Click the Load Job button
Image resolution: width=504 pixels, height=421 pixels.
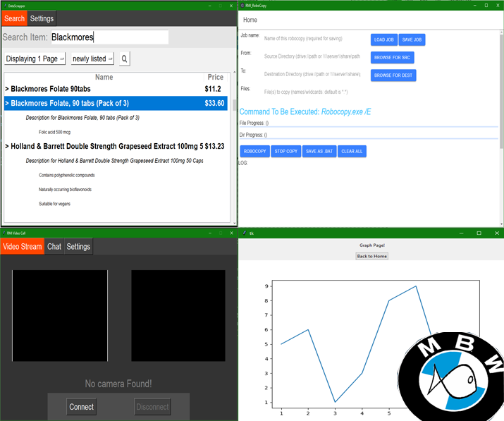[383, 40]
